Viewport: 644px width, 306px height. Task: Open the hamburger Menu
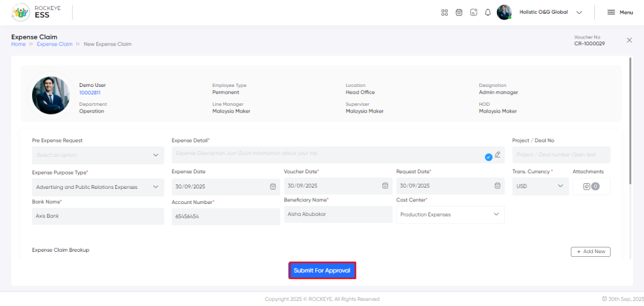coord(619,12)
